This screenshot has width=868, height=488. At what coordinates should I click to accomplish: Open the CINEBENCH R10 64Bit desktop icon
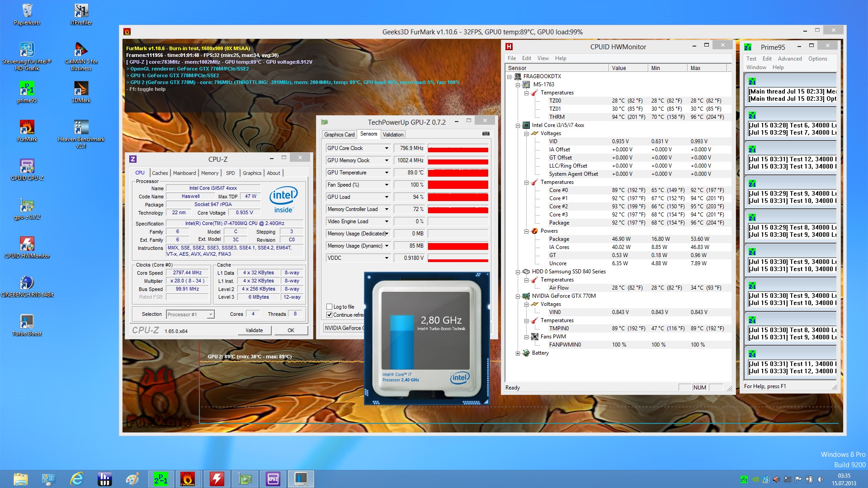click(27, 286)
